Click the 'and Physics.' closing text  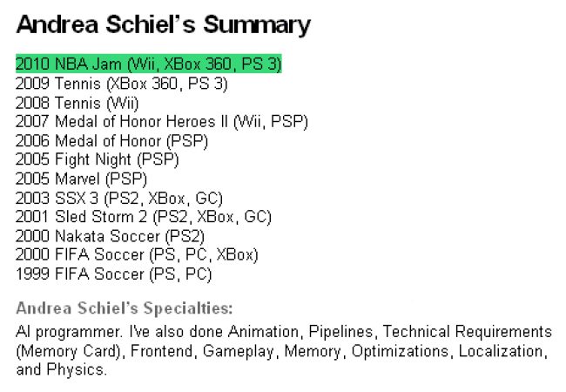click(61, 369)
